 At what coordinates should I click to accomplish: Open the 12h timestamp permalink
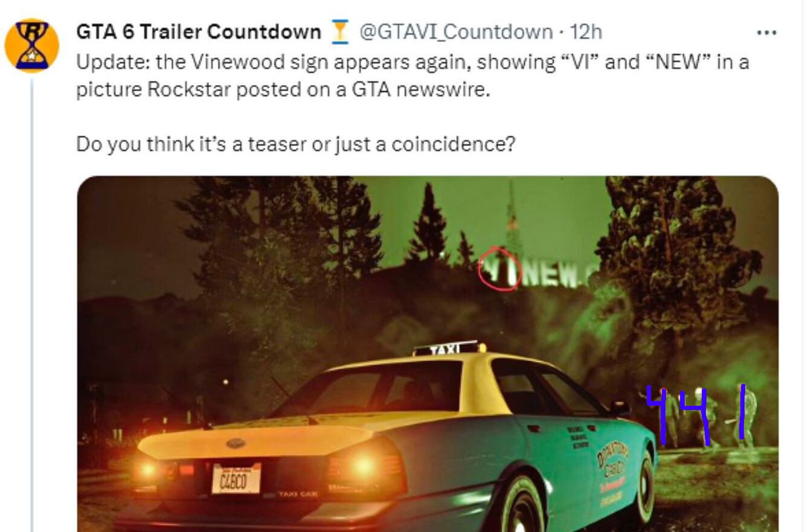(x=586, y=31)
